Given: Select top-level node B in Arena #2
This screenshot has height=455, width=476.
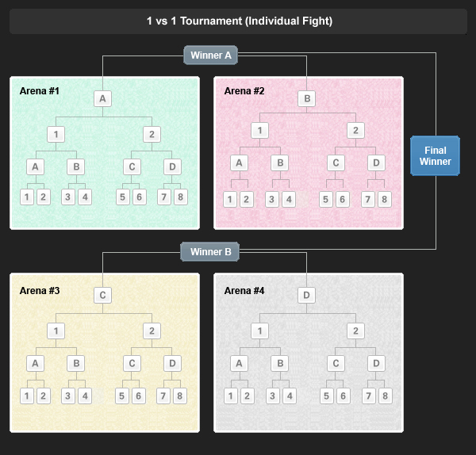Looking at the screenshot, I should pyautogui.click(x=307, y=99).
